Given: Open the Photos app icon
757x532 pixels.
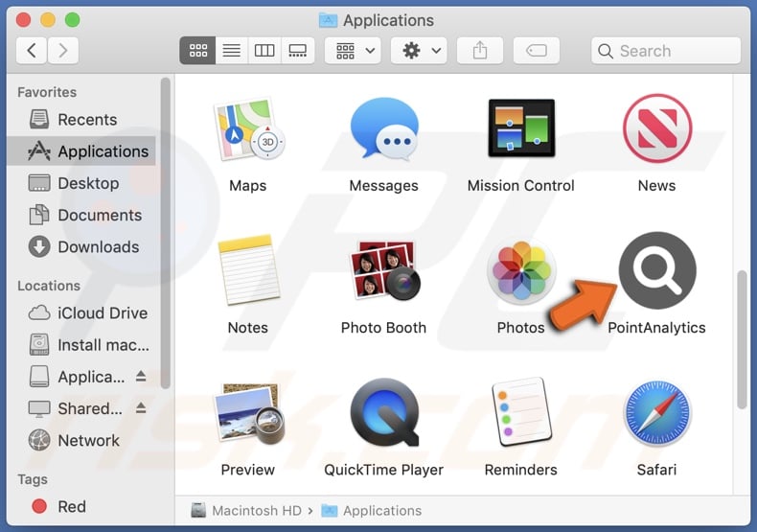Looking at the screenshot, I should coord(521,272).
